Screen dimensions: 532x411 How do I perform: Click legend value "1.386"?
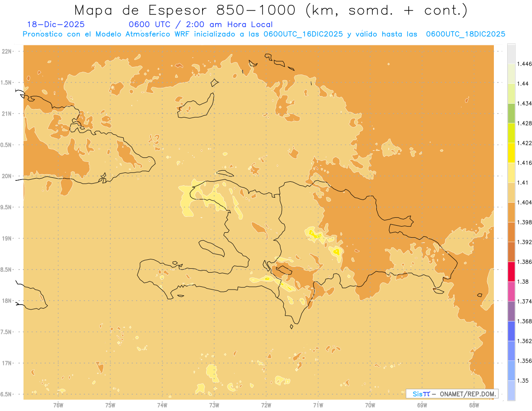coord(524,262)
